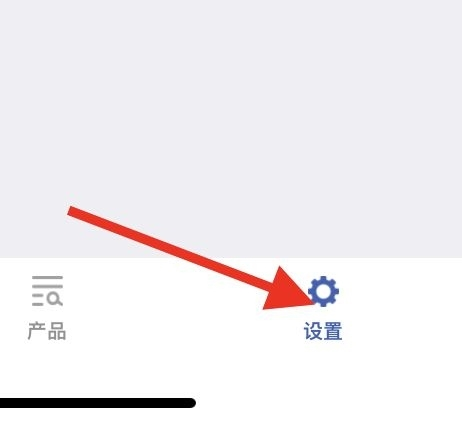Switch to Products via the 产品 text
Image resolution: width=462 pixels, height=424 pixels.
(47, 331)
